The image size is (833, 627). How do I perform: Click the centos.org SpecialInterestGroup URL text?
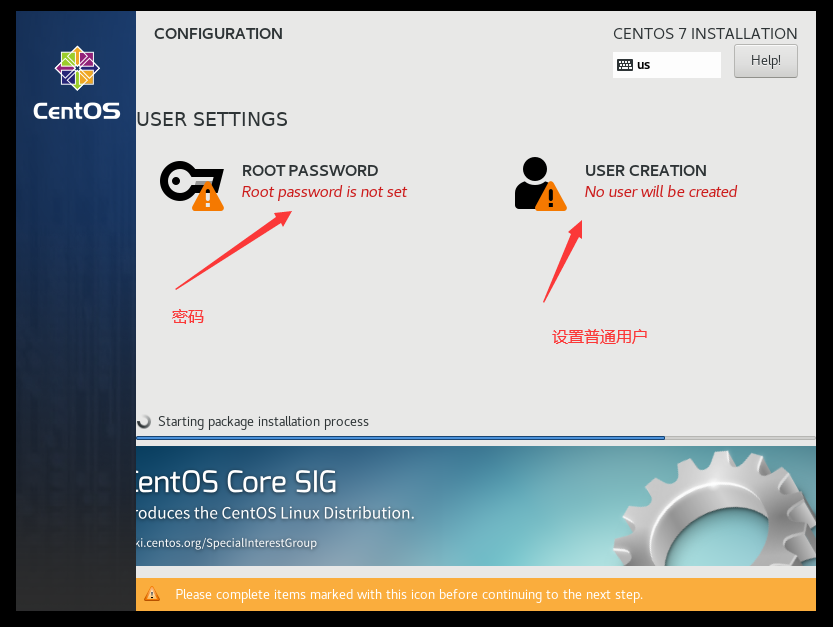[x=226, y=543]
